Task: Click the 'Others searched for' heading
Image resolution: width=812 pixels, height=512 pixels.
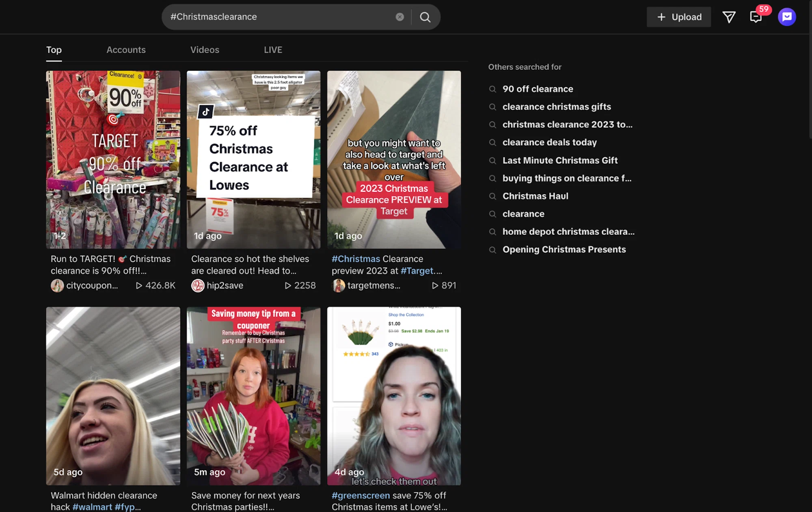Action: coord(525,67)
